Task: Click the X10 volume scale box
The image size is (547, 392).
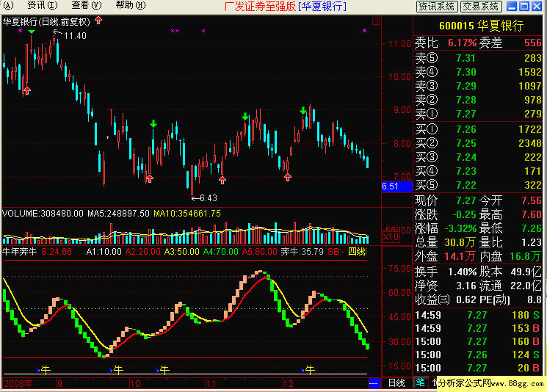Action: click(391, 237)
